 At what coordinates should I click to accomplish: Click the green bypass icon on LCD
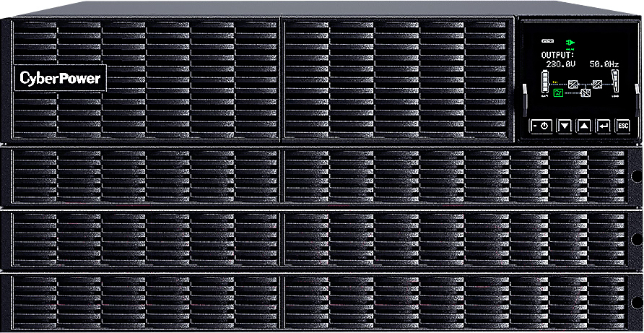pyautogui.click(x=558, y=92)
